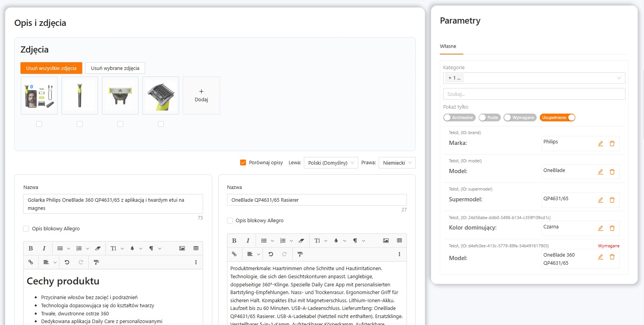
Task: Insert link in the Polish description editor
Action: (31, 262)
